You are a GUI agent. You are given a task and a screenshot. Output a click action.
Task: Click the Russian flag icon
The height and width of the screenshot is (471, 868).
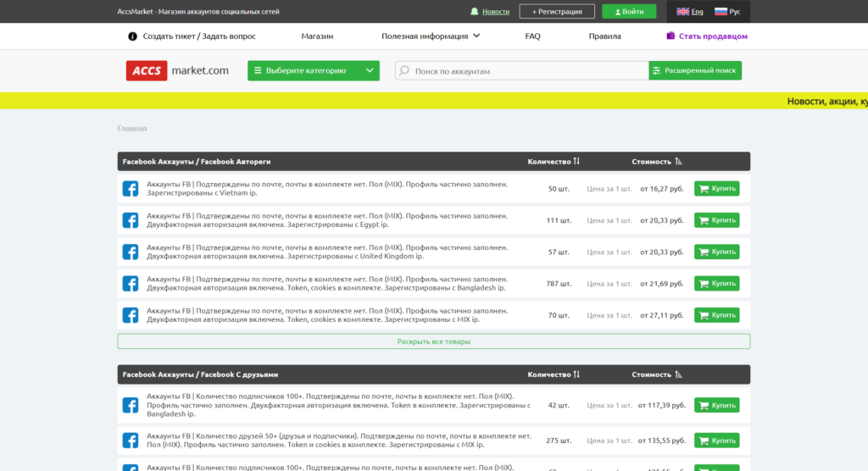(x=721, y=12)
